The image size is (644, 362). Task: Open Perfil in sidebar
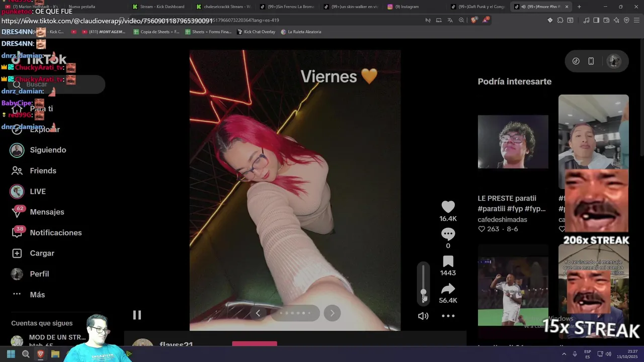point(39,274)
